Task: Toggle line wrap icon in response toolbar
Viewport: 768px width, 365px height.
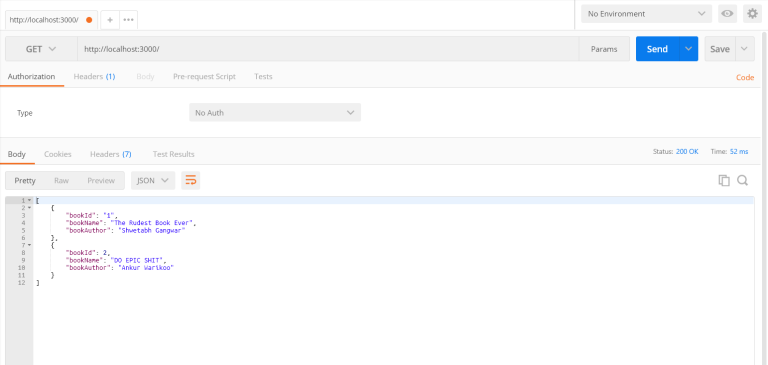Action: coord(191,180)
